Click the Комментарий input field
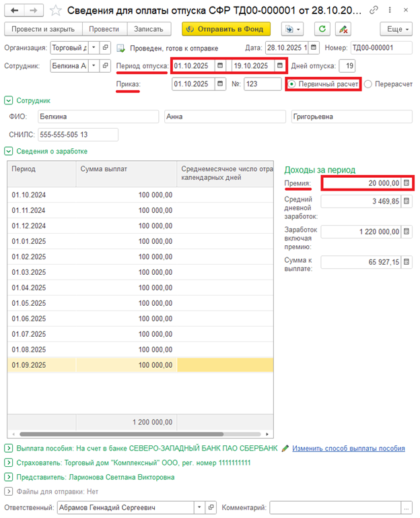This screenshot has width=420, height=518. tap(335, 507)
